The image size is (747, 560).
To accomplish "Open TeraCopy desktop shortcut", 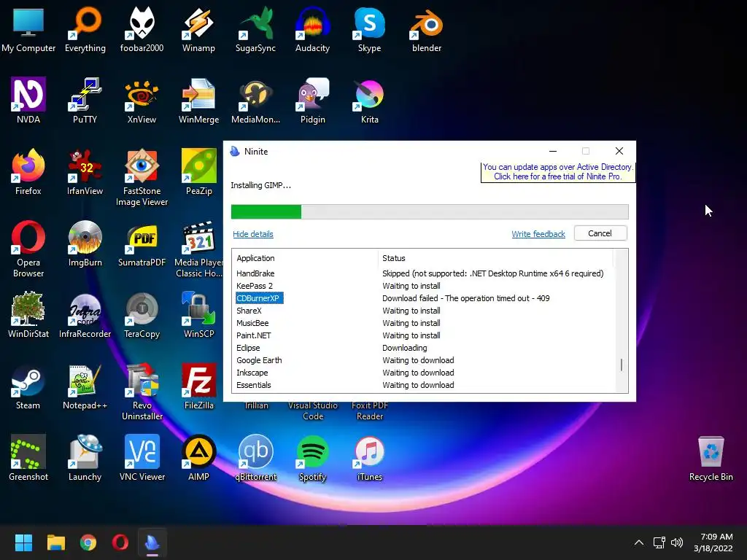I will [142, 315].
